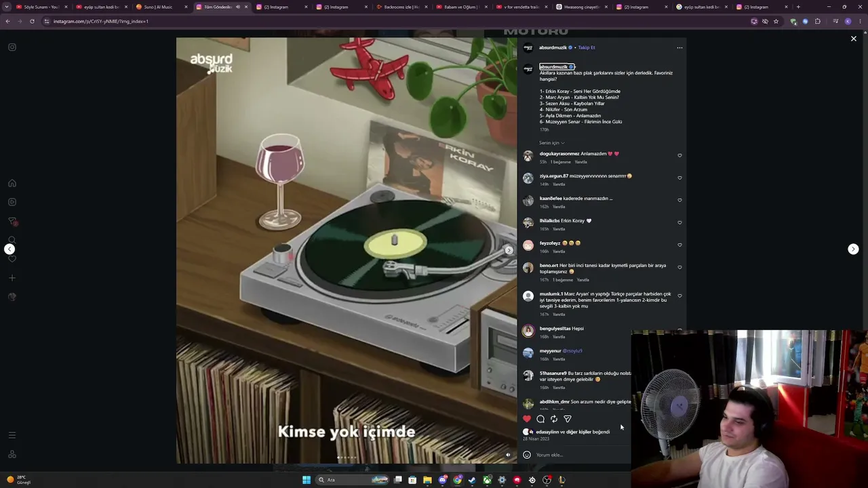Like muslumk.1's comment
Image resolution: width=868 pixels, height=488 pixels.
point(679,296)
